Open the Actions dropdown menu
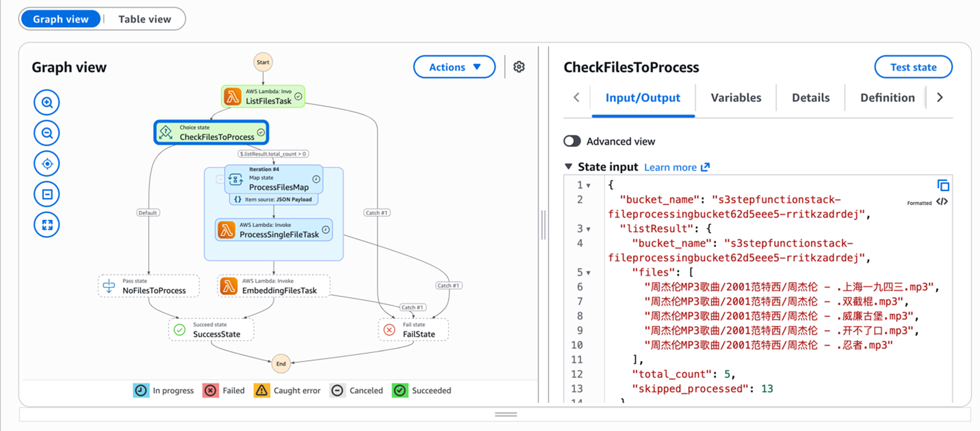The height and width of the screenshot is (431, 980). click(x=454, y=67)
